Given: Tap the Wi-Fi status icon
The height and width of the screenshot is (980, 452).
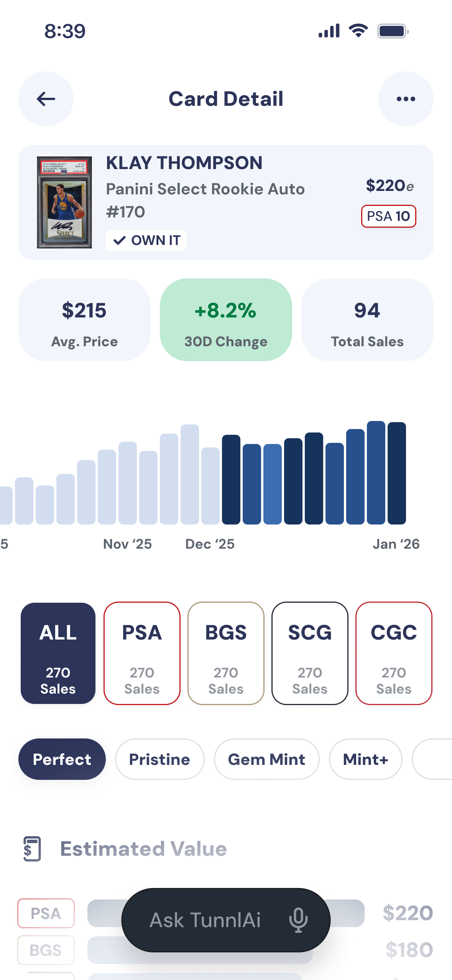Looking at the screenshot, I should (358, 31).
